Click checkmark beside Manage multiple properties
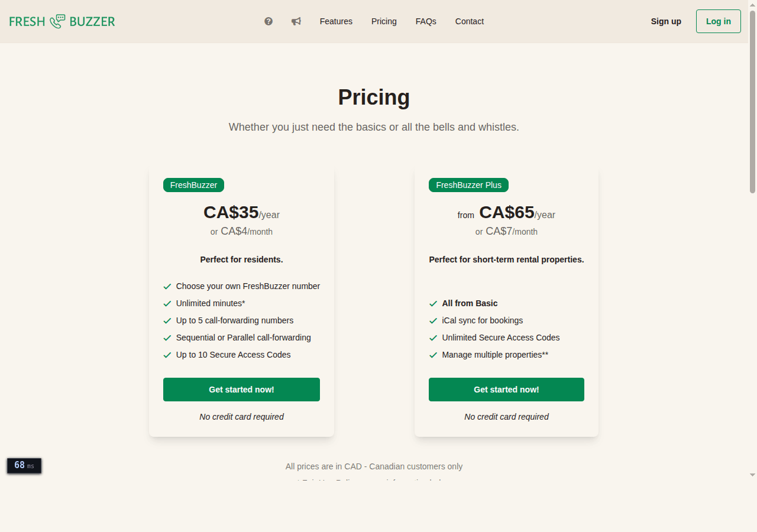This screenshot has width=757, height=532. click(434, 355)
